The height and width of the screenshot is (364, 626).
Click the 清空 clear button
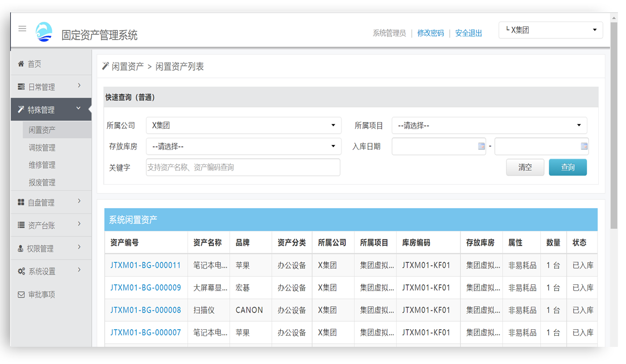(x=525, y=167)
